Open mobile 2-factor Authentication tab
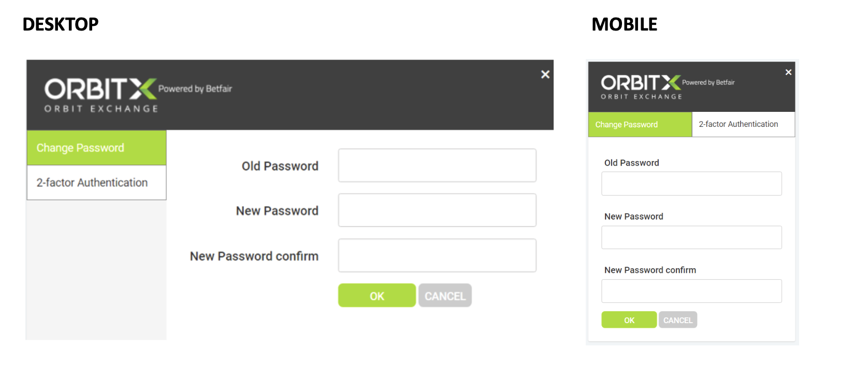 (743, 125)
